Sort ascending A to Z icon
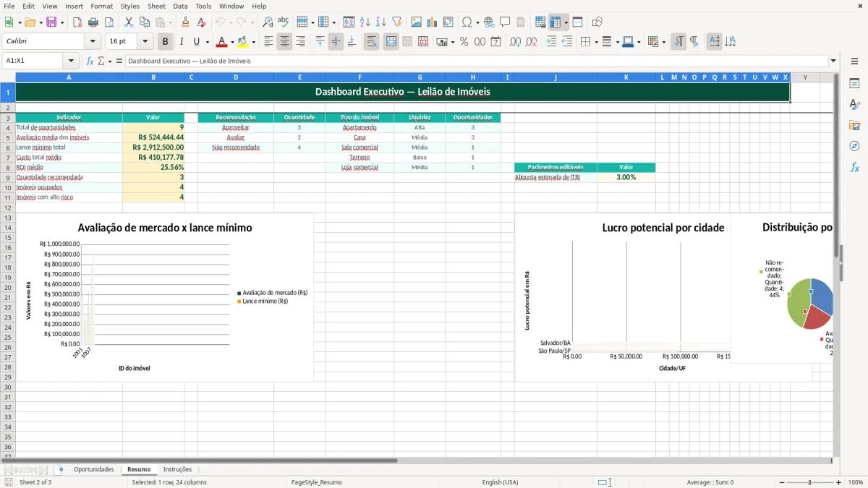 [x=365, y=22]
